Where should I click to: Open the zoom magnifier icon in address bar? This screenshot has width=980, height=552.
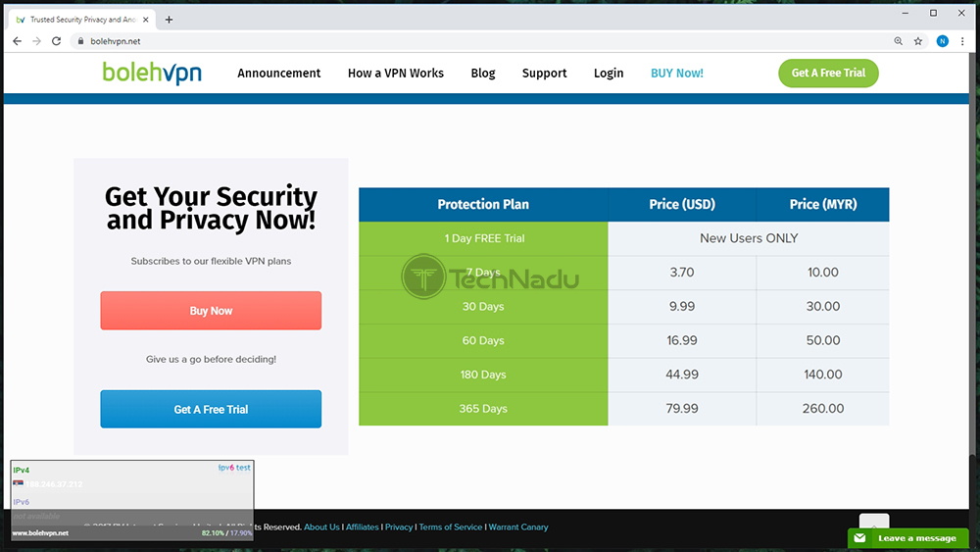898,41
